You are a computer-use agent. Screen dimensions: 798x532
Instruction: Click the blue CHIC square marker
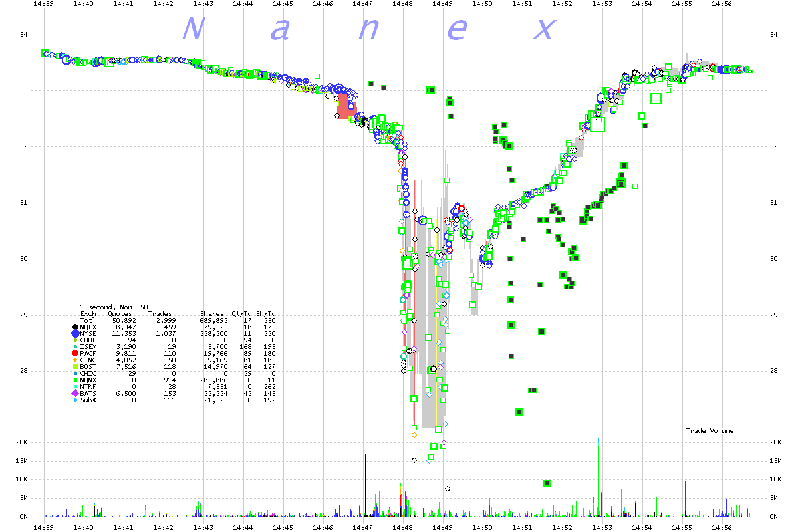(75, 373)
